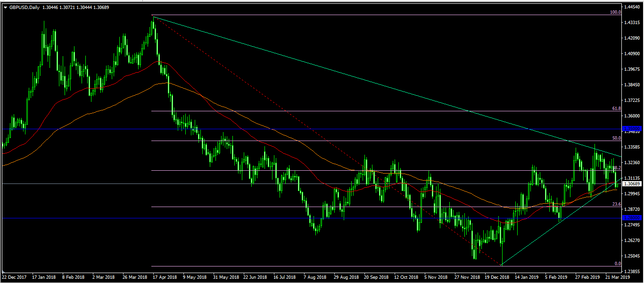The height and width of the screenshot is (283, 644).
Task: Click the 17 Jan 2018 date label
Action: coord(44,277)
